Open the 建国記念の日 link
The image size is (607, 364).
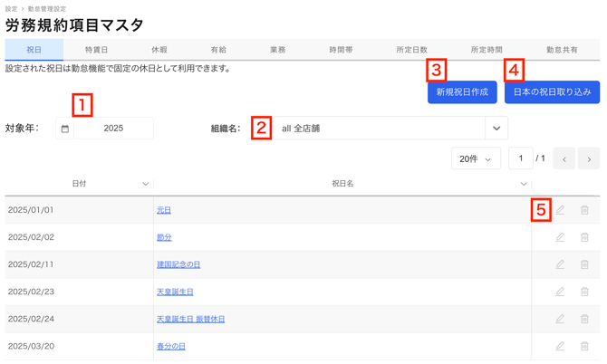178,264
